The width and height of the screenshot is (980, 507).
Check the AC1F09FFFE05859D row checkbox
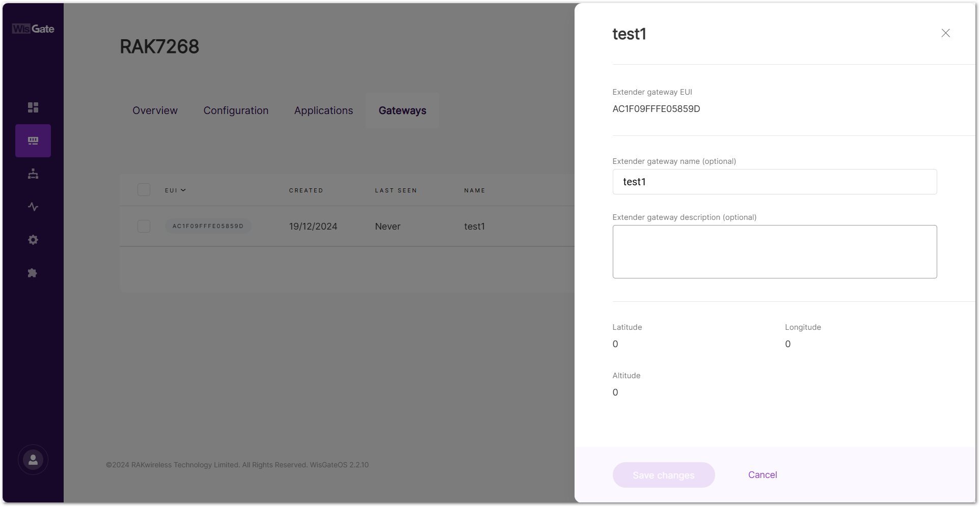click(x=144, y=226)
